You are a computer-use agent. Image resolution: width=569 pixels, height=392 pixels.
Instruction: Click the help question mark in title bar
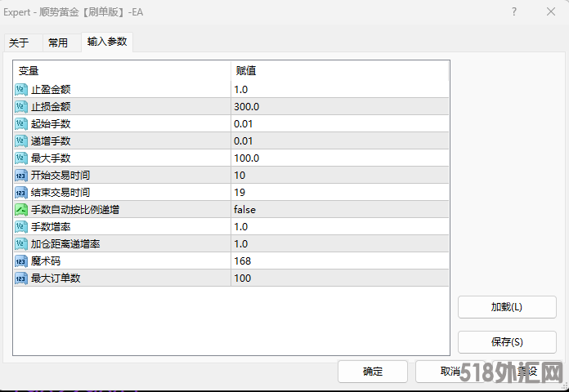(x=514, y=11)
